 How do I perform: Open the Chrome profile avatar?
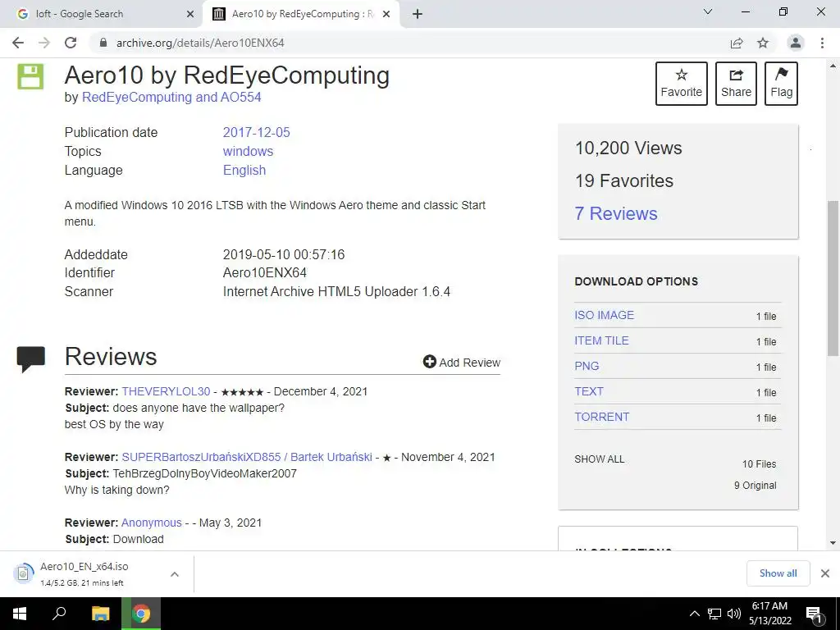796,43
